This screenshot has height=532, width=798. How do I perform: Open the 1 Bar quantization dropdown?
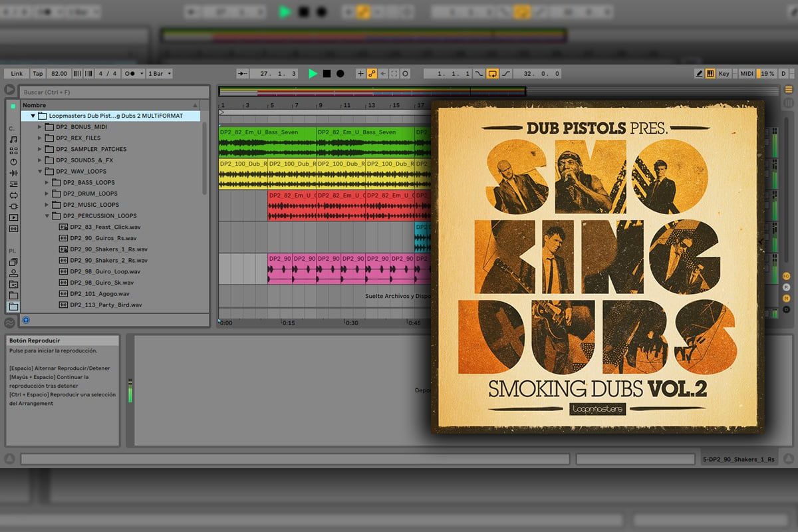click(160, 74)
